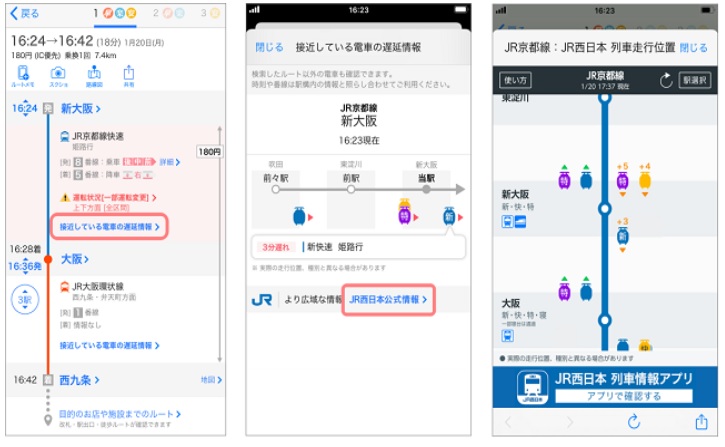The width and height of the screenshot is (725, 447).
Task: Tap the browser reload icon in bottom bar
Action: (x=634, y=422)
